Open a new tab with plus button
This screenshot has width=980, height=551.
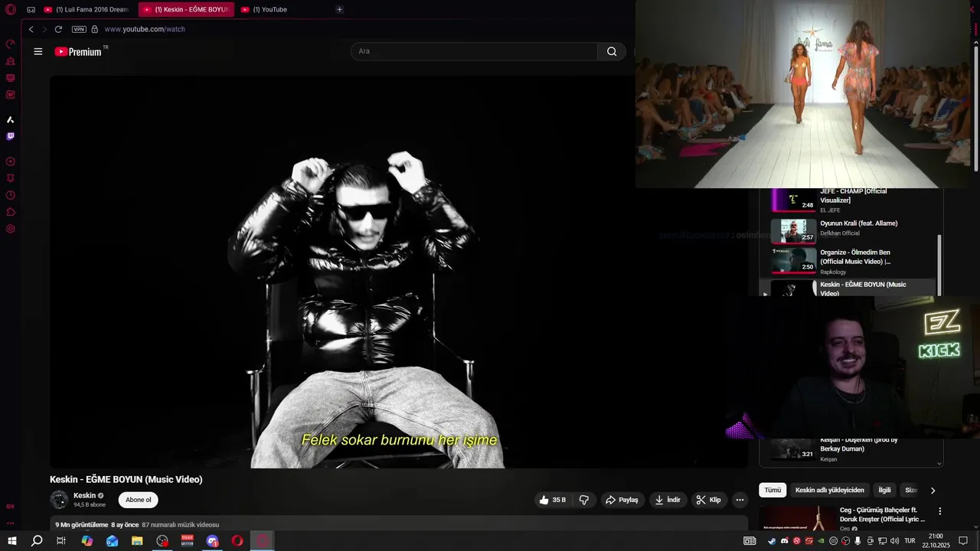click(x=339, y=9)
